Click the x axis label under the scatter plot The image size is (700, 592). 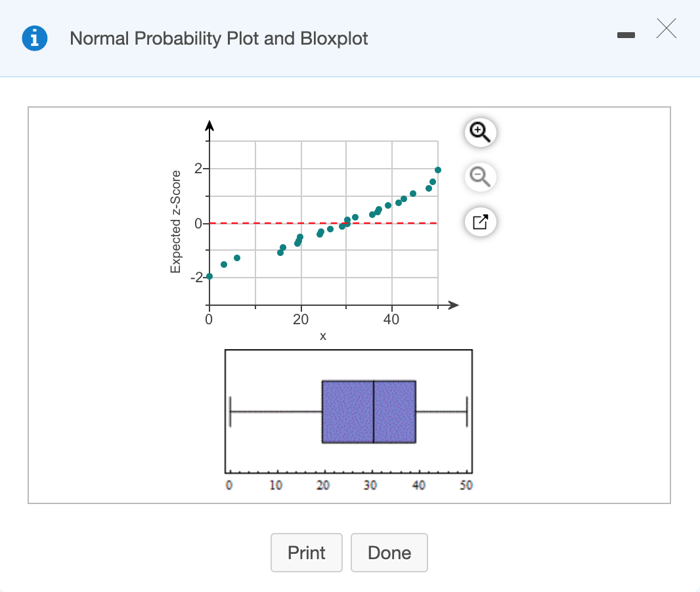coord(322,336)
